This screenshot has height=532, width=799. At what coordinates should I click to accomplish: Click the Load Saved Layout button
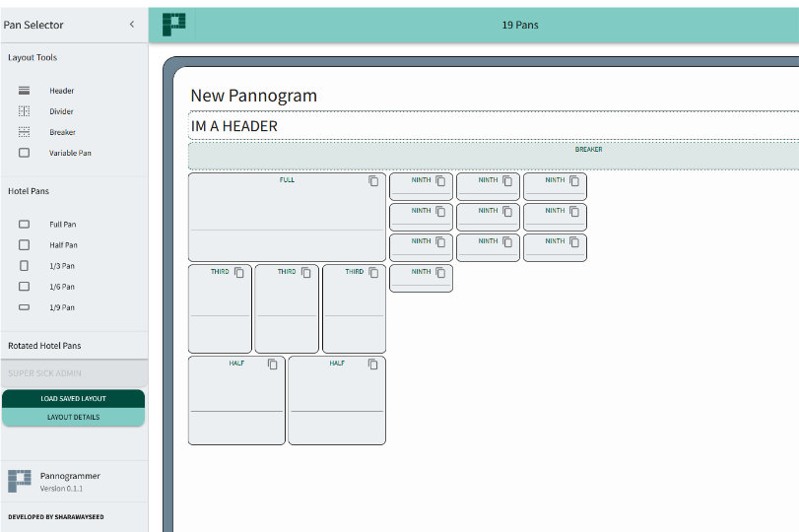click(73, 399)
